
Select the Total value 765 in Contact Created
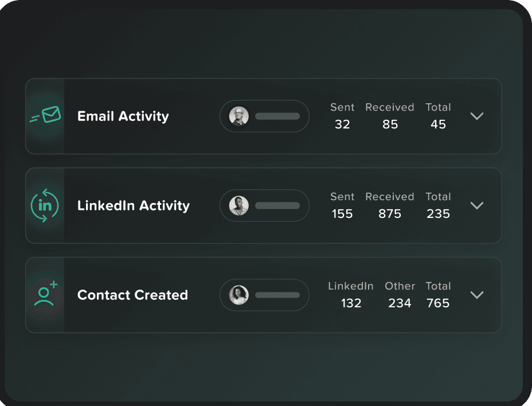[438, 303]
